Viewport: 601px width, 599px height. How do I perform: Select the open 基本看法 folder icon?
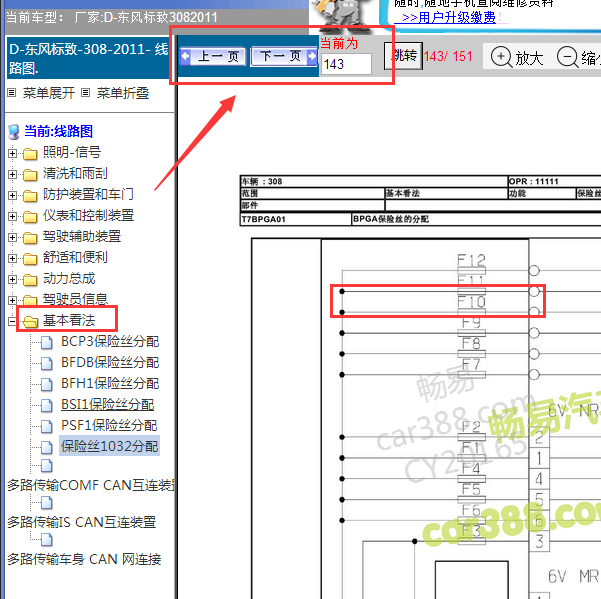pos(30,322)
